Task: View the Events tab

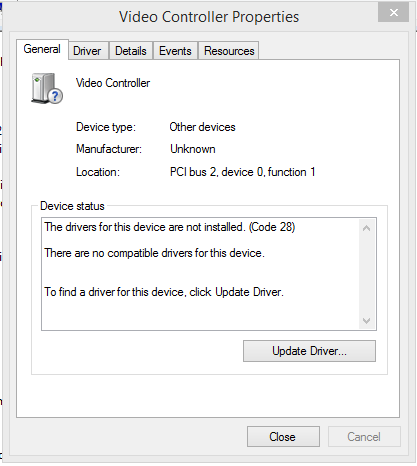Action: pyautogui.click(x=175, y=51)
